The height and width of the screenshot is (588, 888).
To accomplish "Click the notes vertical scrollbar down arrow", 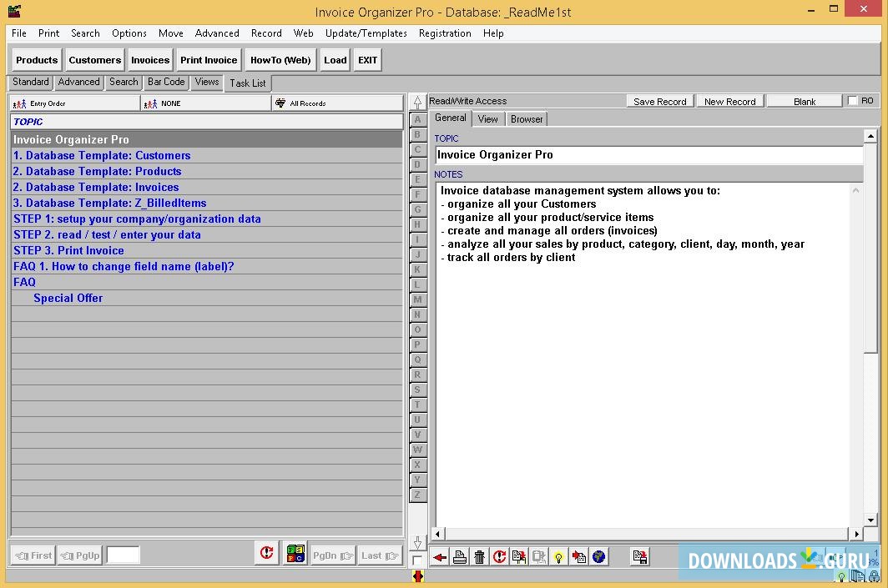I will click(870, 520).
